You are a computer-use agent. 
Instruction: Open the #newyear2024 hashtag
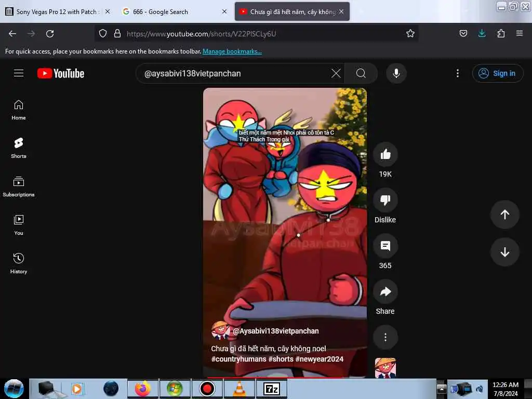coord(320,359)
